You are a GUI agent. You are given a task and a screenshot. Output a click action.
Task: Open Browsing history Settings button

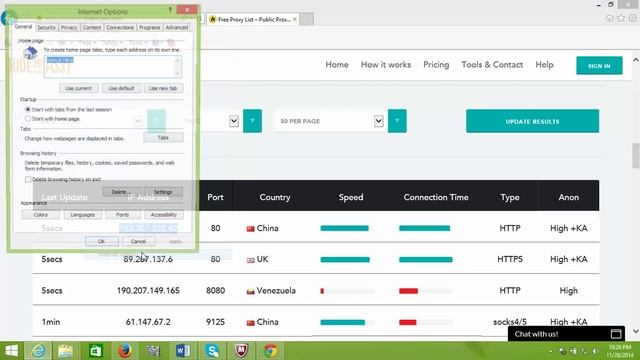click(163, 192)
